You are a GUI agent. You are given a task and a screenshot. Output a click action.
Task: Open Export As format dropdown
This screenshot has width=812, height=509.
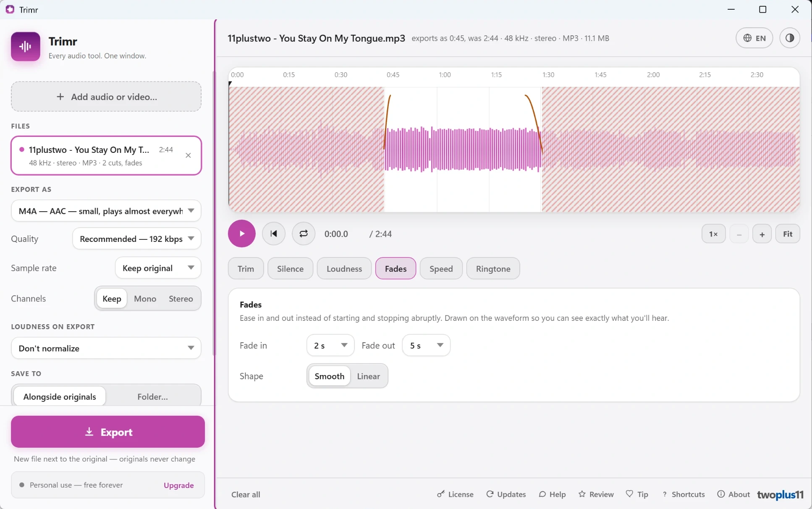106,211
